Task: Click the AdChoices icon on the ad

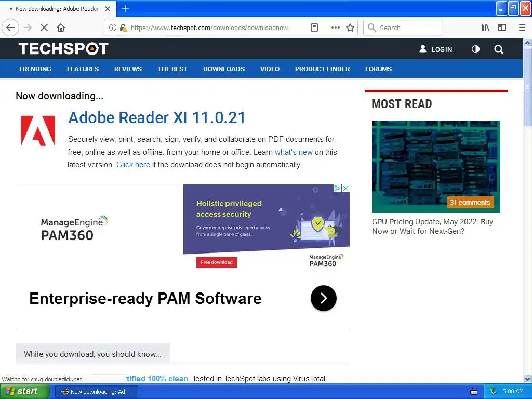Action: pos(337,188)
